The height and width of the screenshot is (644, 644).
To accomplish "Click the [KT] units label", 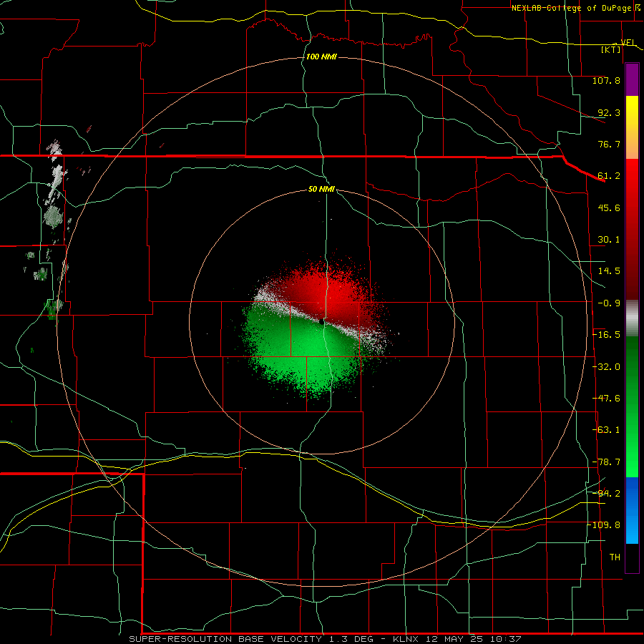I will point(611,49).
